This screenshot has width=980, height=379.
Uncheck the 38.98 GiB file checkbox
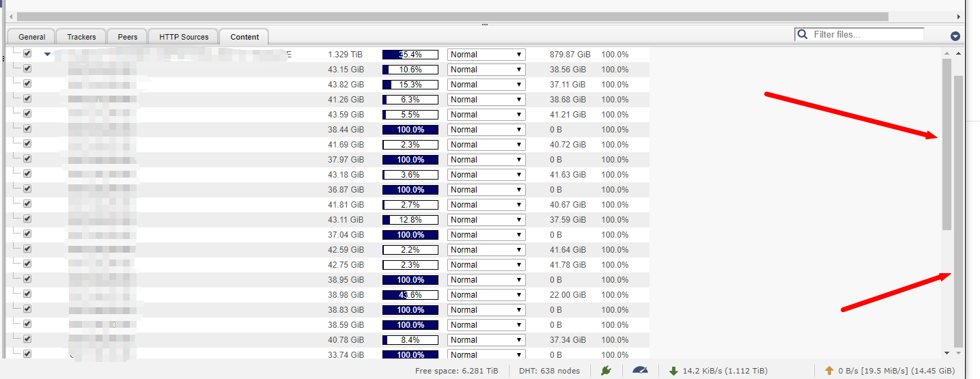point(27,294)
